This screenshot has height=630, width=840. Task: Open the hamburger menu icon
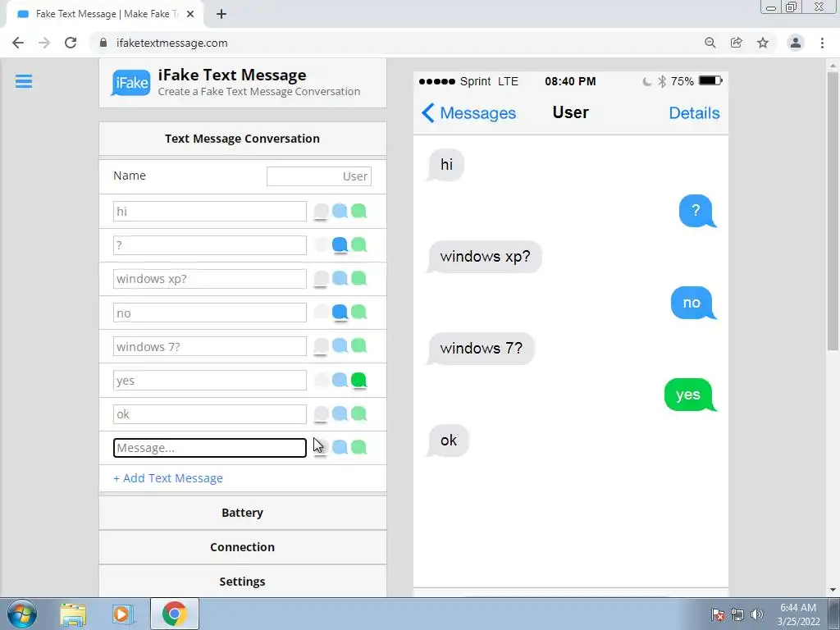tap(24, 81)
